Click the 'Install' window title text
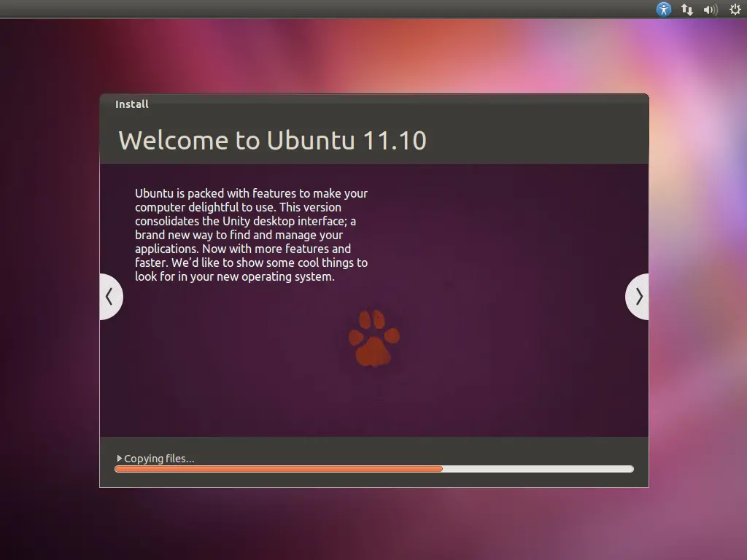Viewport: 747px width, 560px height. coord(132,104)
